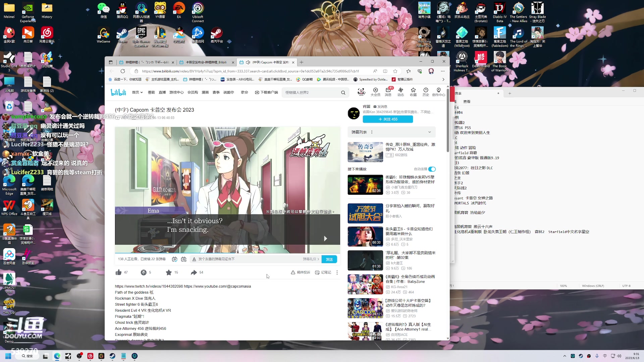This screenshot has width=644, height=362.
Task: Click the Bilibili logo
Action: click(x=118, y=92)
